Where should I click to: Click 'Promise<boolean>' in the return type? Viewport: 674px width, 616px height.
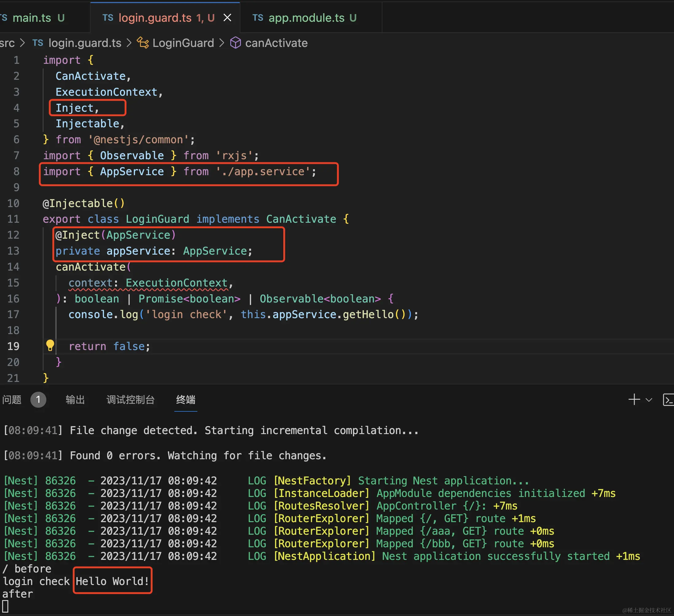click(190, 299)
